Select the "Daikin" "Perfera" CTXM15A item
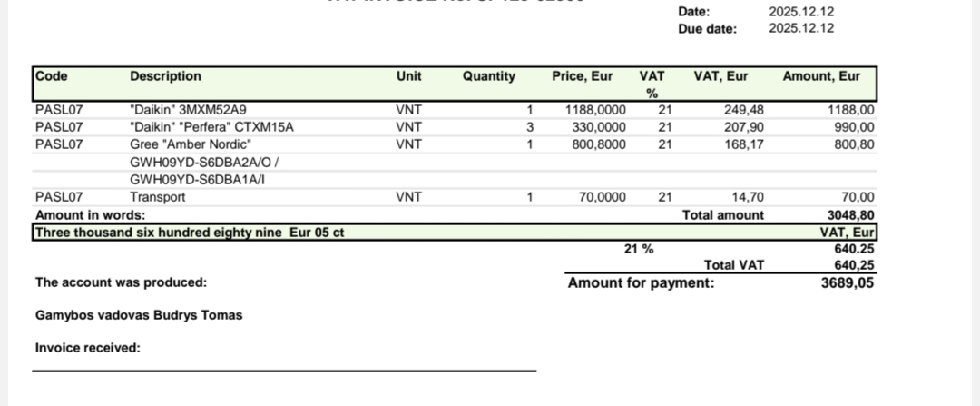 pos(212,127)
